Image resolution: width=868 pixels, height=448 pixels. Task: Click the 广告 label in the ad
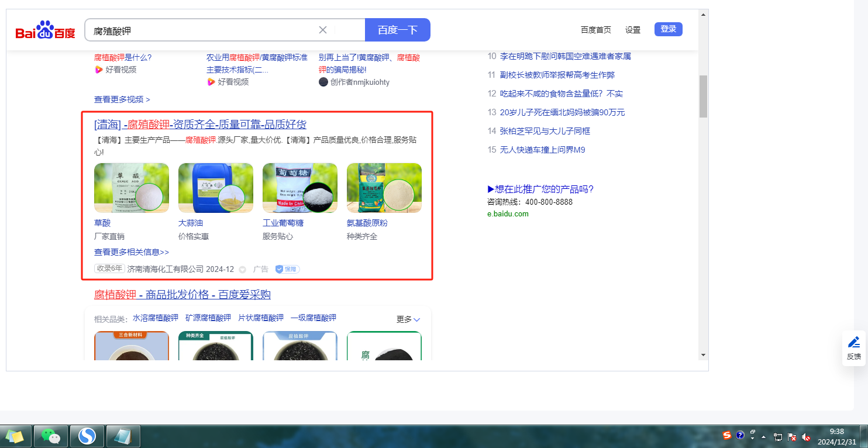[x=261, y=269]
